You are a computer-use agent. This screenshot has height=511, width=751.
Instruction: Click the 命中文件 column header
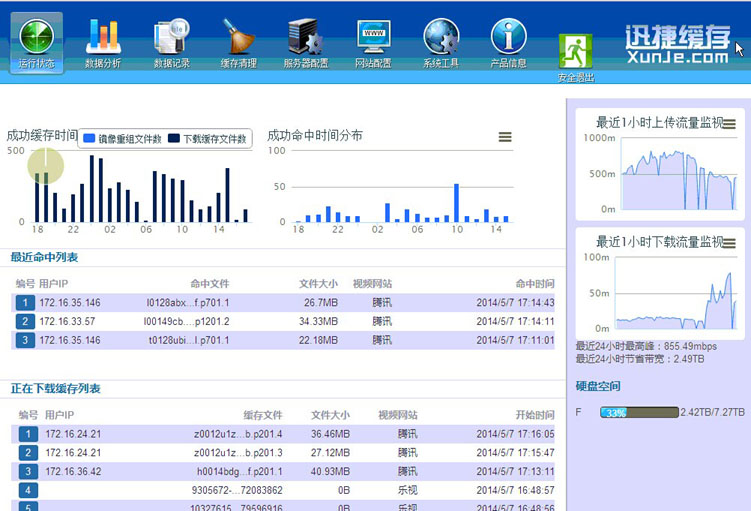[210, 284]
